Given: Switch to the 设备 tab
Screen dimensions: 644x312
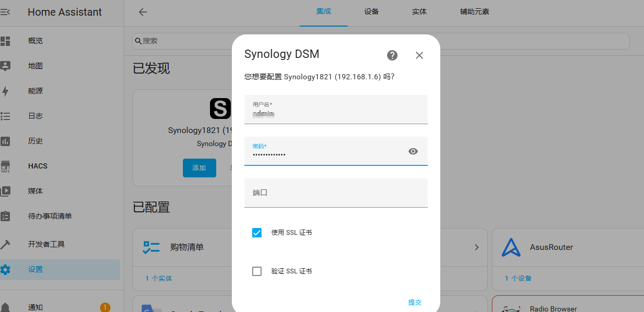Looking at the screenshot, I should click(x=371, y=11).
